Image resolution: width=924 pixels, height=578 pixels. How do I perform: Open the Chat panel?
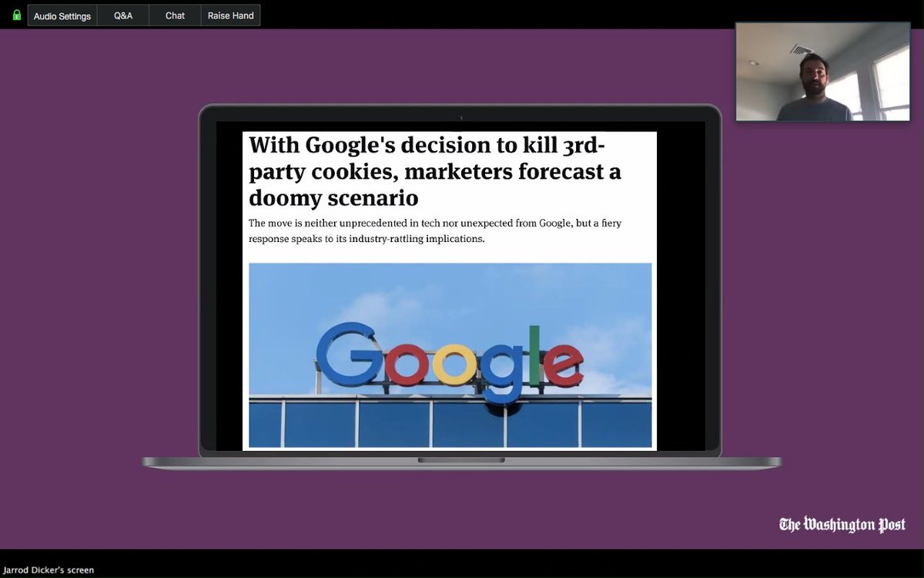click(x=175, y=15)
